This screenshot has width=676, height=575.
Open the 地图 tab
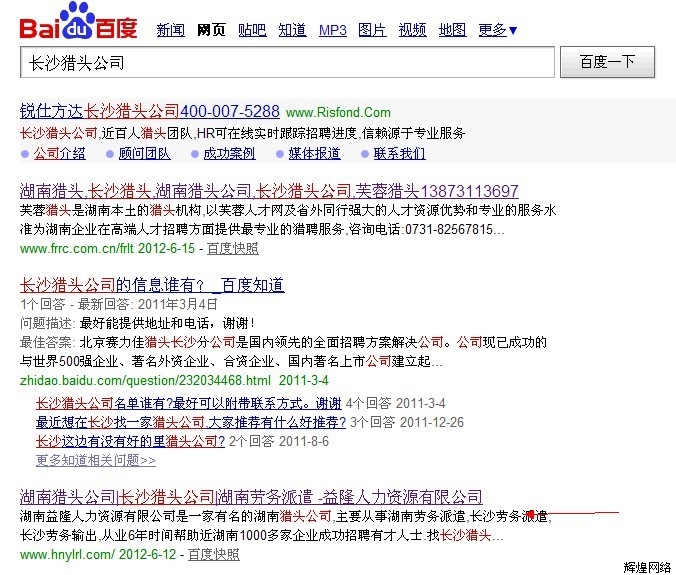(452, 30)
